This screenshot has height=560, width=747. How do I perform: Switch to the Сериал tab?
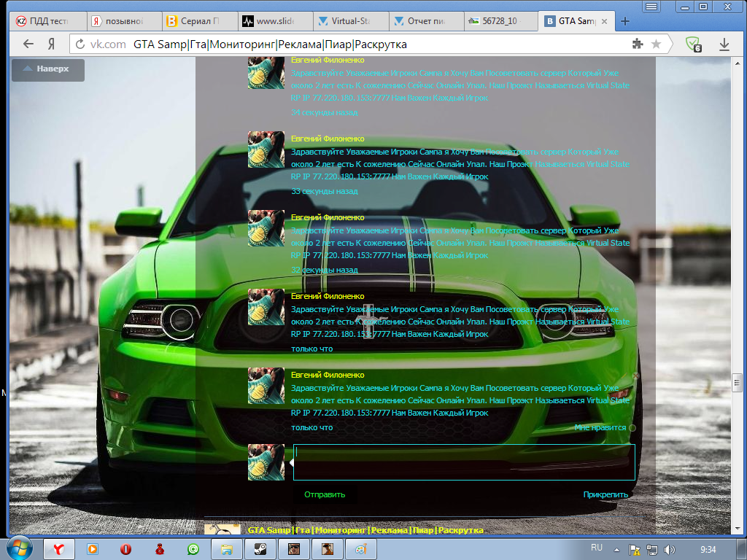[x=200, y=21]
